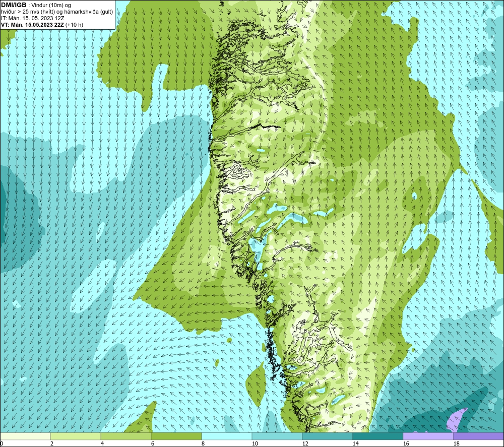Click the legend scale label '18'
504x447 pixels.
tap(456, 443)
